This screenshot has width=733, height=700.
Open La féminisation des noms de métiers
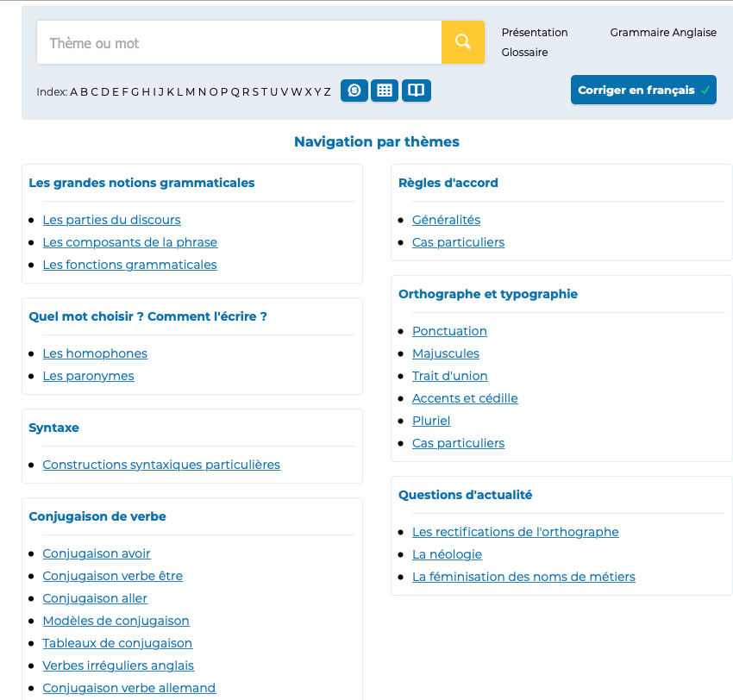(x=523, y=577)
